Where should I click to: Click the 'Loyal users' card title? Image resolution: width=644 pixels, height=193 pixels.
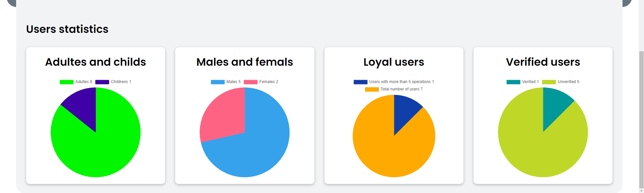394,62
